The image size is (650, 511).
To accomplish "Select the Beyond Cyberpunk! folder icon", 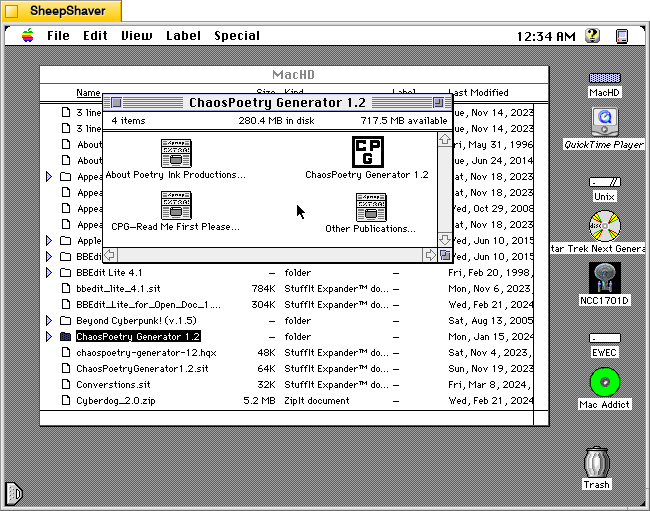I will pyautogui.click(x=65, y=320).
